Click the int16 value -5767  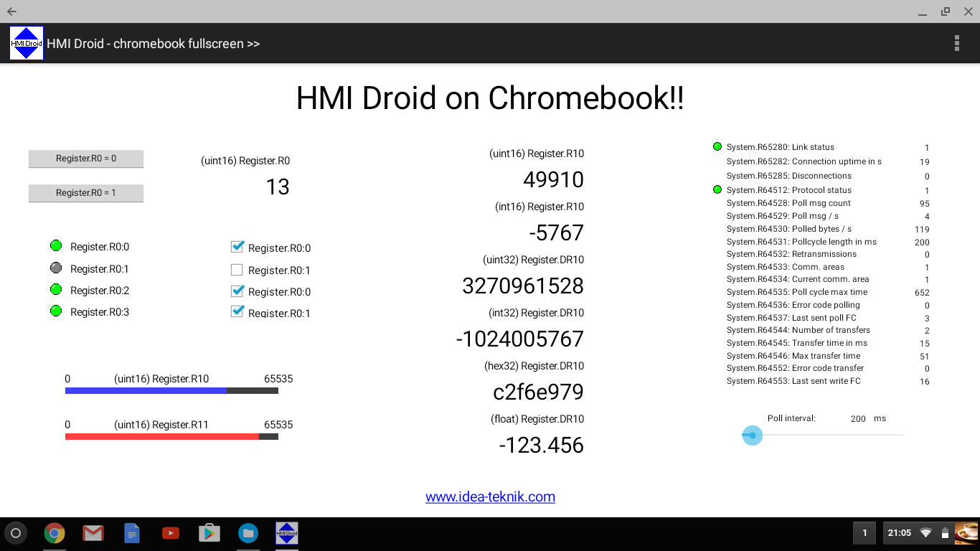pyautogui.click(x=556, y=232)
